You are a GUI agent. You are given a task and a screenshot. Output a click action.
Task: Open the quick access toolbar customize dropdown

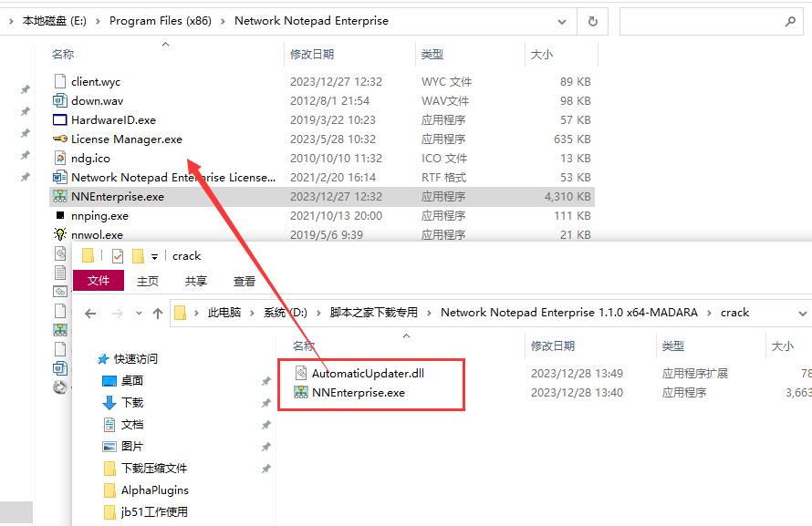pos(154,256)
